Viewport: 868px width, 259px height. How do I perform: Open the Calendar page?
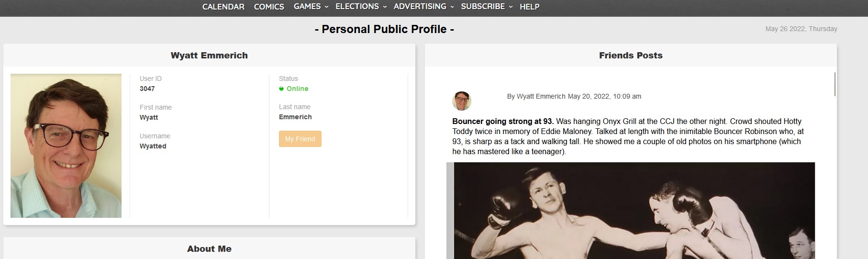(223, 7)
